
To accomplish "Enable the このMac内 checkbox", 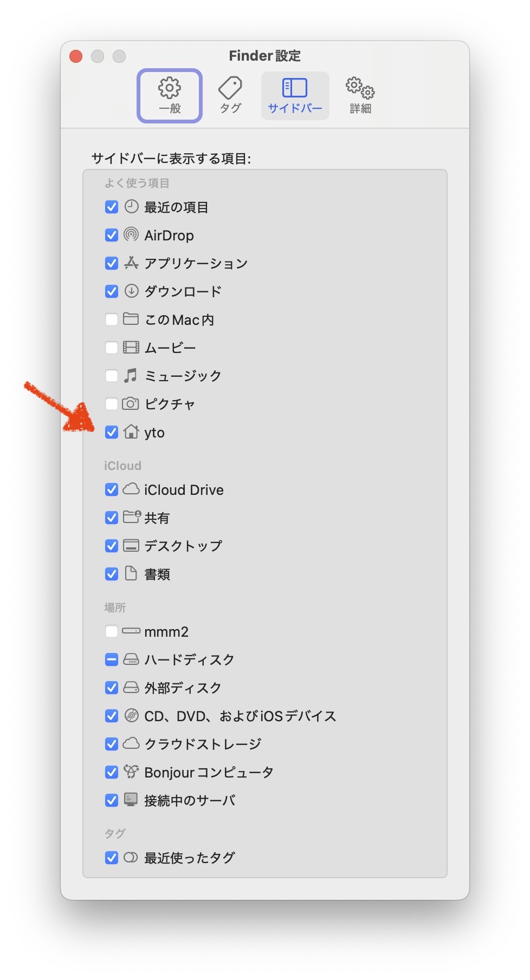I will pos(112,319).
